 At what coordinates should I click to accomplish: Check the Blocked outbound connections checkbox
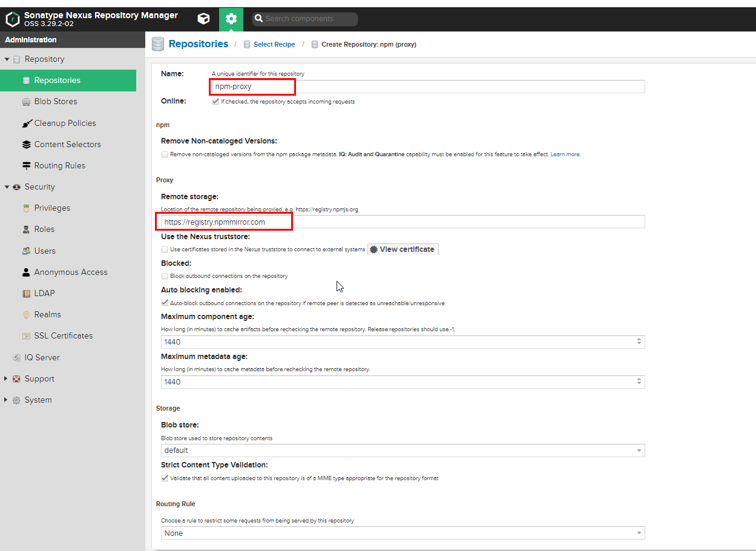click(x=165, y=276)
